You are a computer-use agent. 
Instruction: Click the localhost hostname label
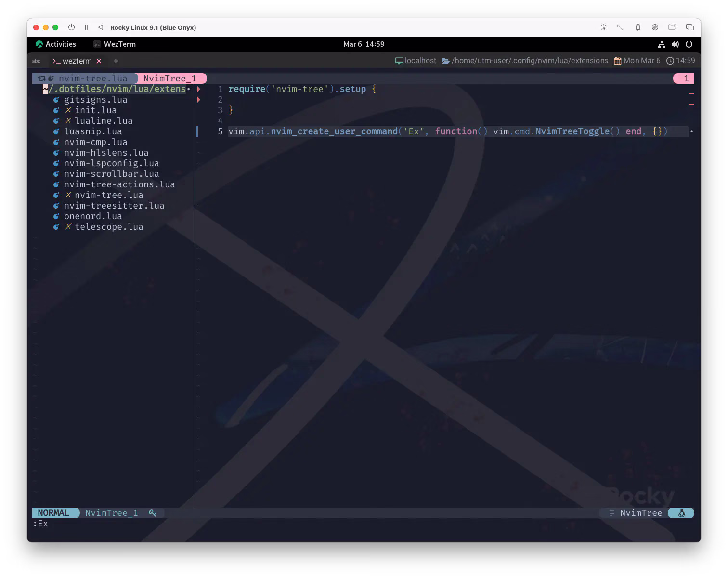(420, 61)
